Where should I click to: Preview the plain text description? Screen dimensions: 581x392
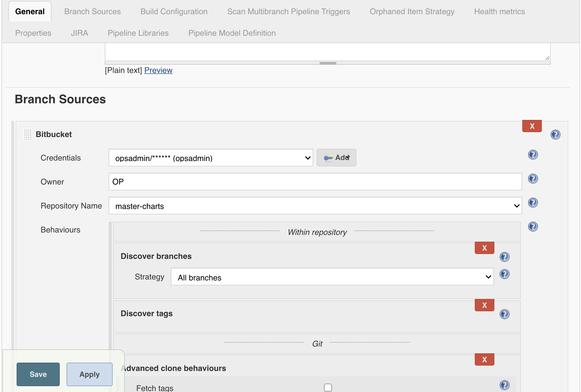158,70
